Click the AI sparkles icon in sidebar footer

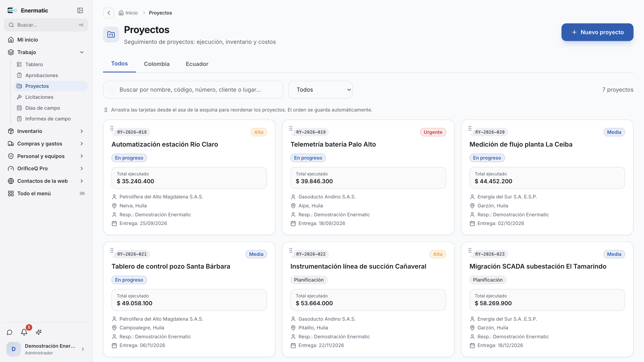pos(39,332)
